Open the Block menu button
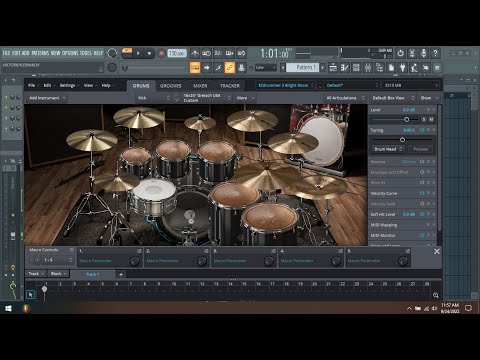 (58, 274)
